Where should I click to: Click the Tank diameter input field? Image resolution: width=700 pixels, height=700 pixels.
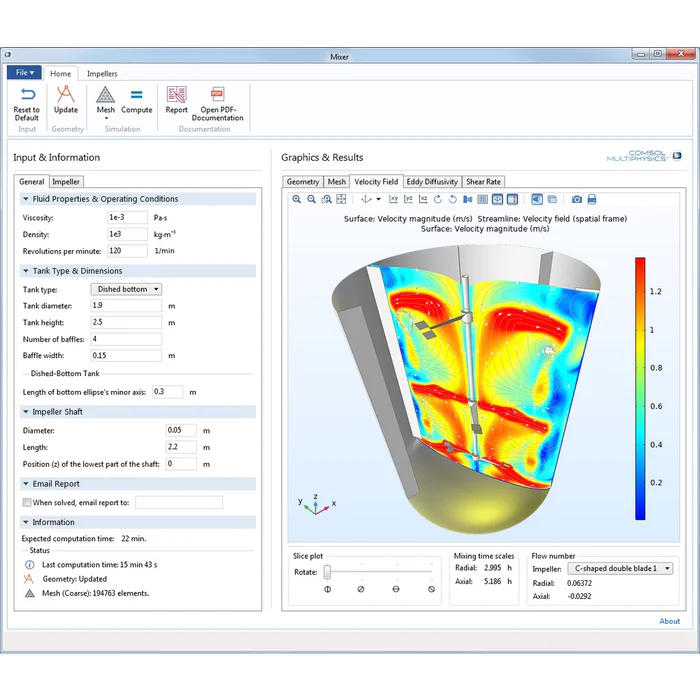(126, 305)
